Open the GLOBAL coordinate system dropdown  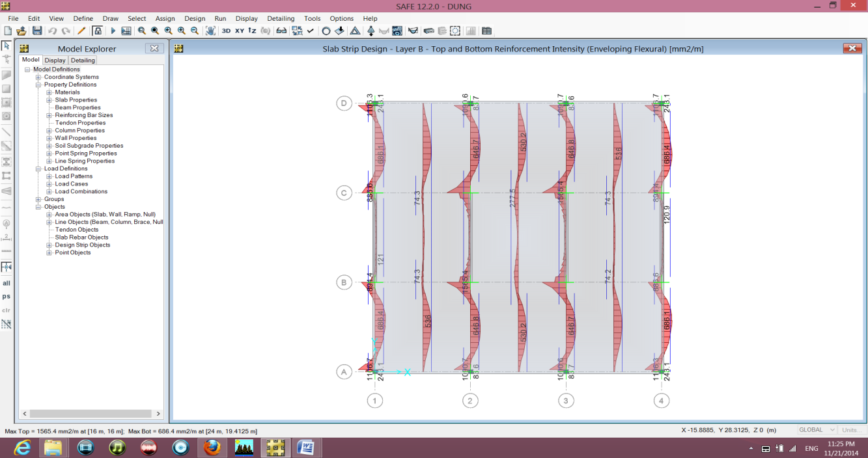817,430
